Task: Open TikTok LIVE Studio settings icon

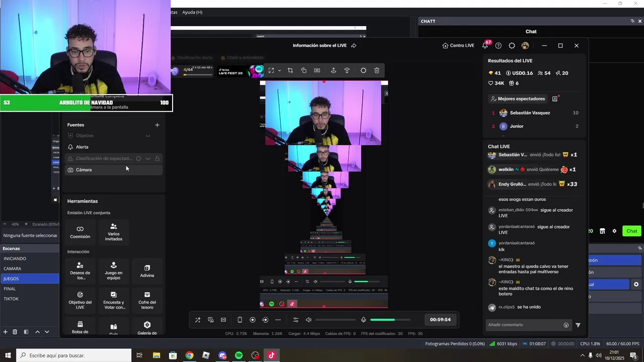Action: pyautogui.click(x=512, y=45)
